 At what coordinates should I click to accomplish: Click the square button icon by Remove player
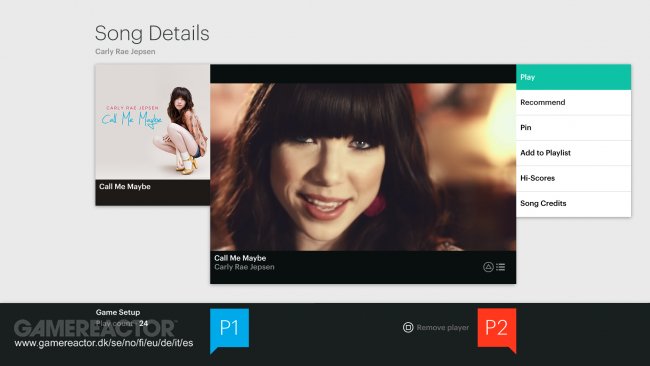[x=408, y=327]
